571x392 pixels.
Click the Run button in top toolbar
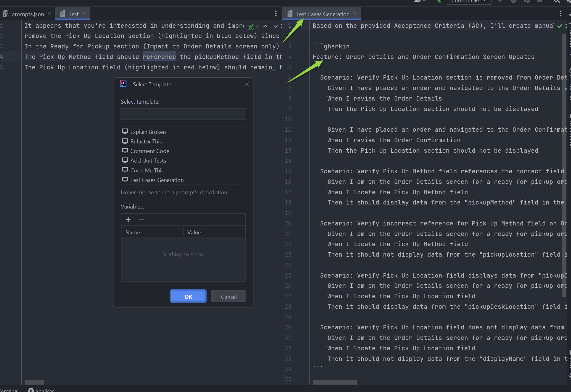pos(501,1)
